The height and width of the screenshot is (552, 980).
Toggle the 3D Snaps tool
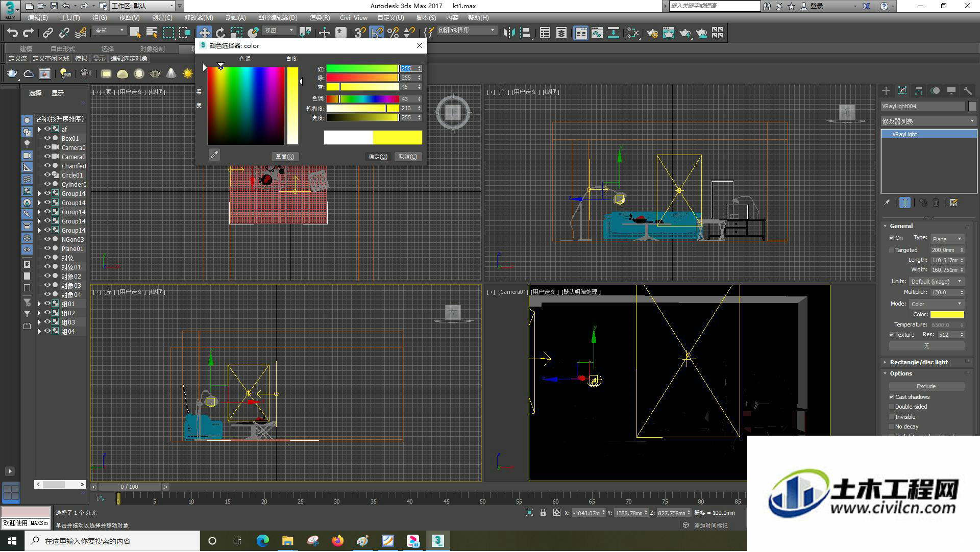(360, 33)
